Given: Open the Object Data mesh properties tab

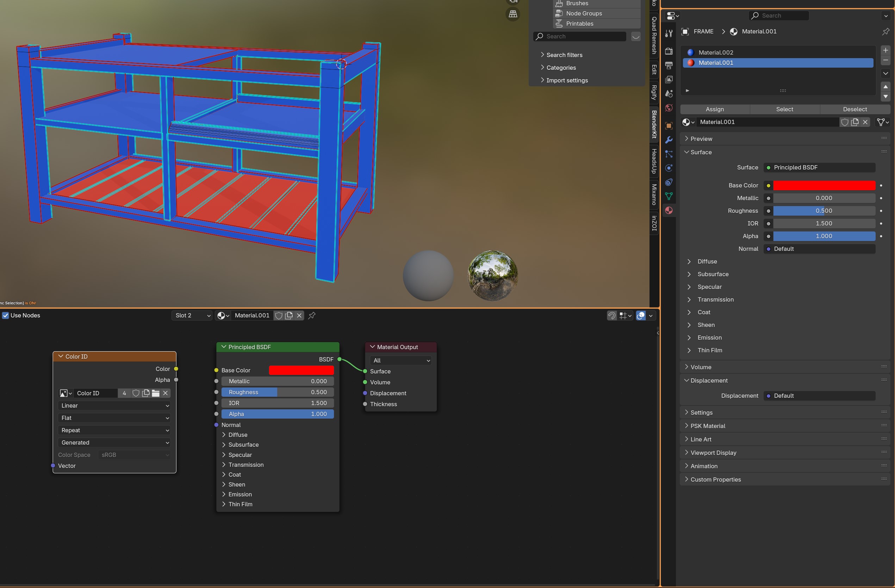Looking at the screenshot, I should point(669,196).
